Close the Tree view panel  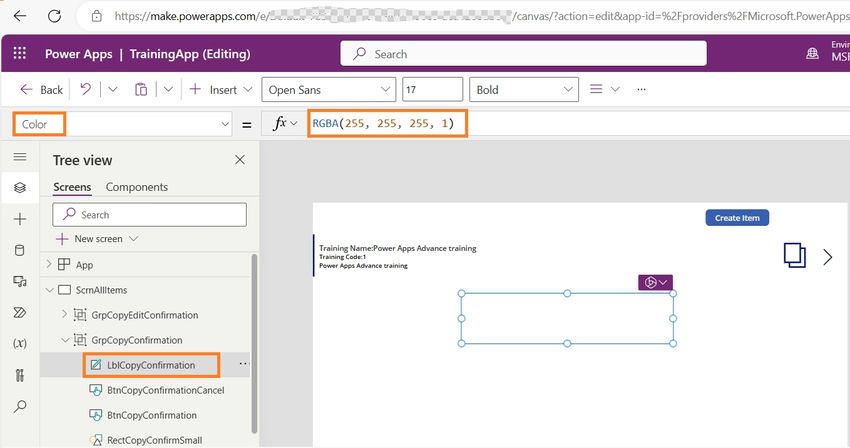[x=240, y=159]
